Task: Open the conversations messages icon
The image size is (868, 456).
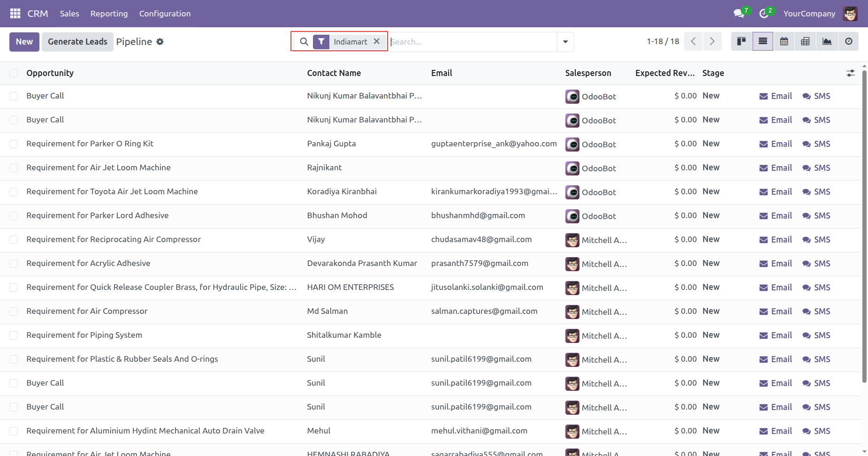Action: 739,14
